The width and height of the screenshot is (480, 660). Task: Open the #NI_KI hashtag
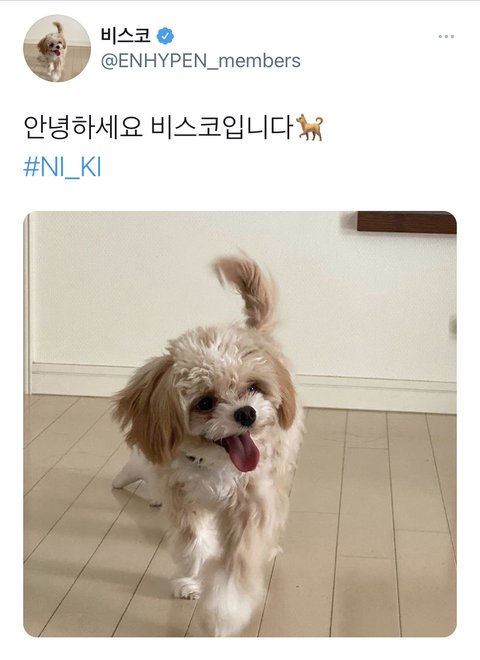click(x=62, y=167)
